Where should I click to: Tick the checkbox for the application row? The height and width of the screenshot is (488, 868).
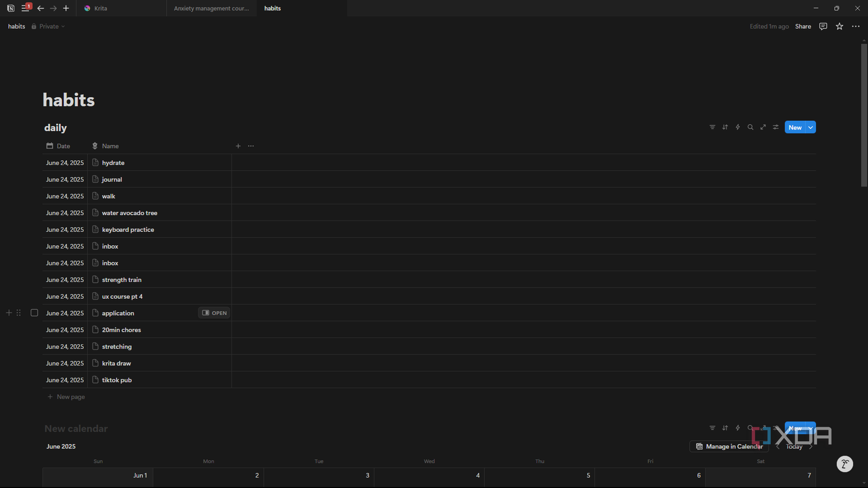[34, 313]
